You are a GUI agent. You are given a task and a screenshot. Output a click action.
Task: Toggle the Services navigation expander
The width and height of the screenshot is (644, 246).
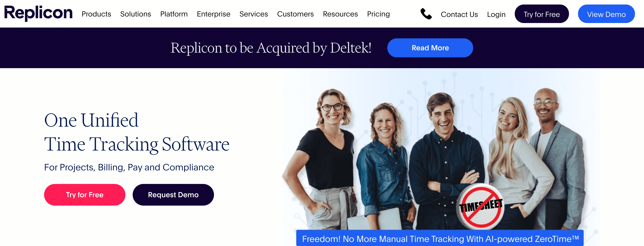[253, 14]
